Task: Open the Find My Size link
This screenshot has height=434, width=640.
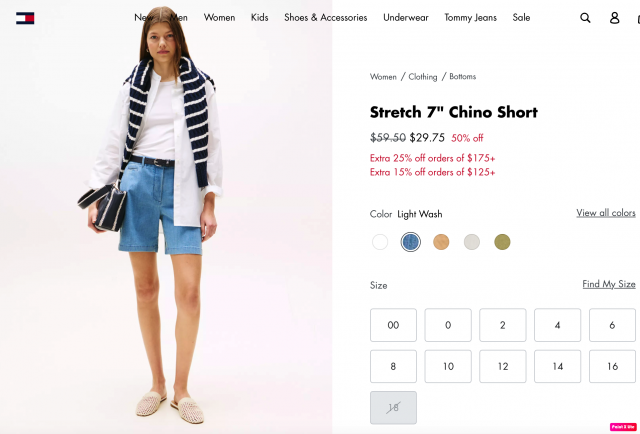Action: (609, 284)
